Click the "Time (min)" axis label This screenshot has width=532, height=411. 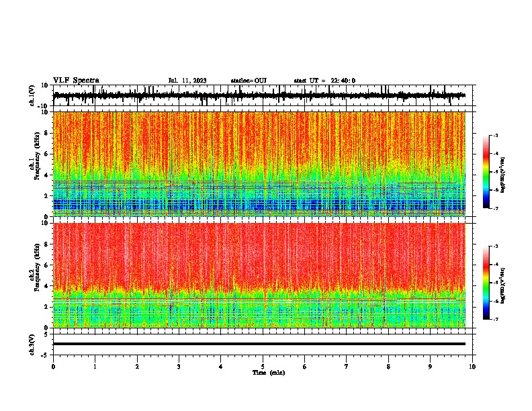269,373
